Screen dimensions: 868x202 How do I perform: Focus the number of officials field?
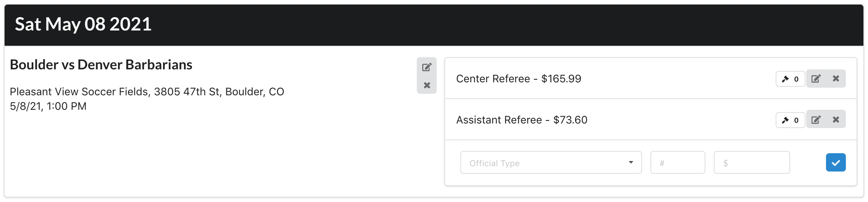click(678, 162)
